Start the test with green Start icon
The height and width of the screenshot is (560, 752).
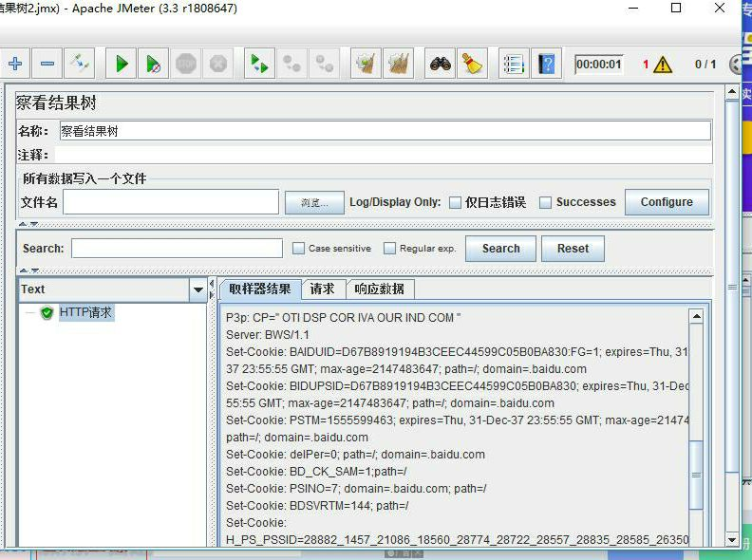(x=122, y=64)
